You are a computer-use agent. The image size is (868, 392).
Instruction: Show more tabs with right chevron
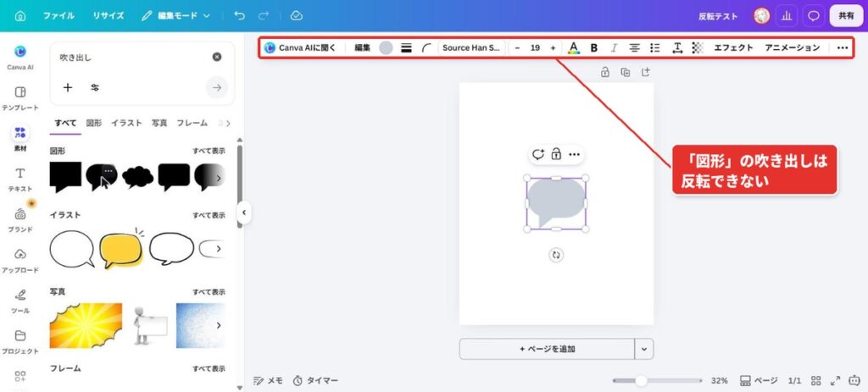[227, 124]
